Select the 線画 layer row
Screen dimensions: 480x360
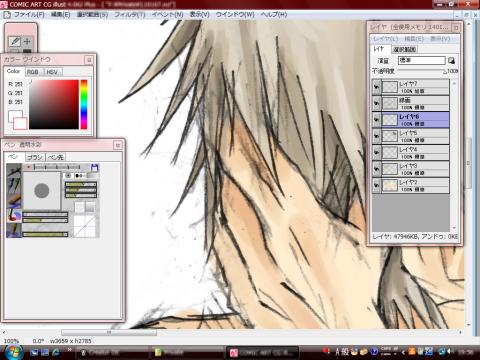pos(411,103)
